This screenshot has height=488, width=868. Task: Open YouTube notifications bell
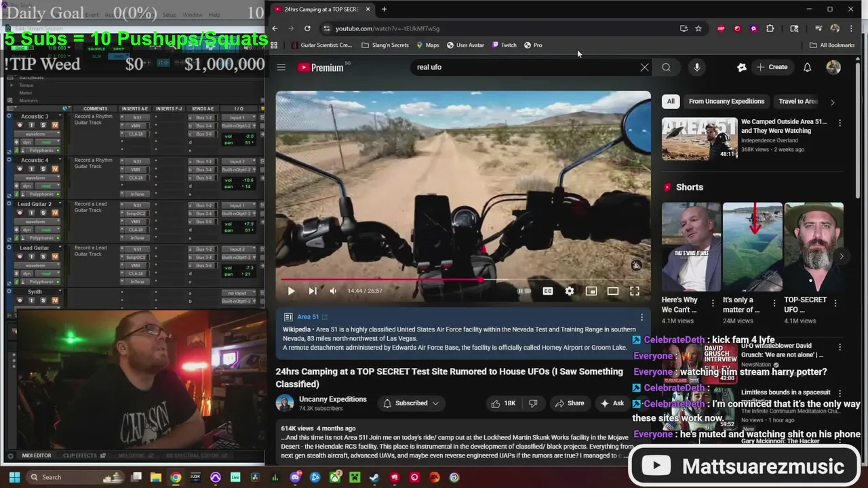(x=807, y=67)
